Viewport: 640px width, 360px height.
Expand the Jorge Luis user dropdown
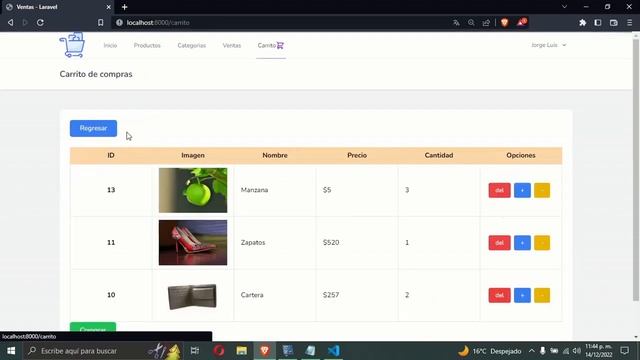[549, 45]
